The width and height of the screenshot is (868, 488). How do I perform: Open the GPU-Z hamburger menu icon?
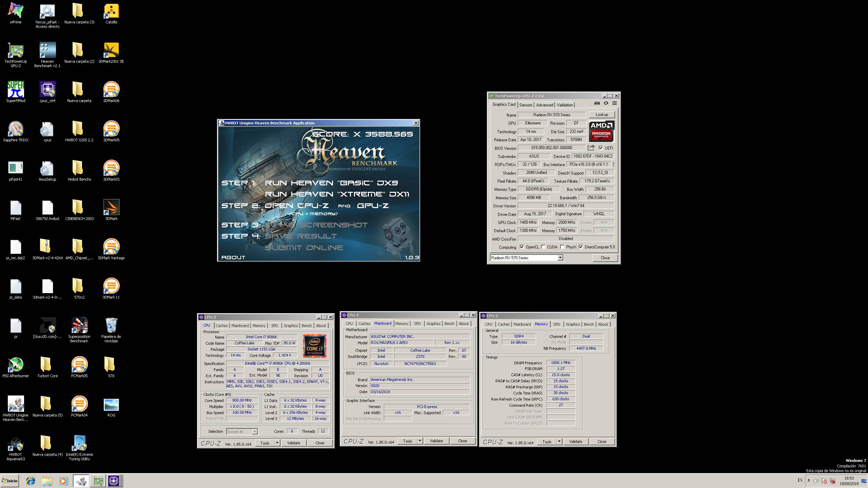click(x=614, y=103)
